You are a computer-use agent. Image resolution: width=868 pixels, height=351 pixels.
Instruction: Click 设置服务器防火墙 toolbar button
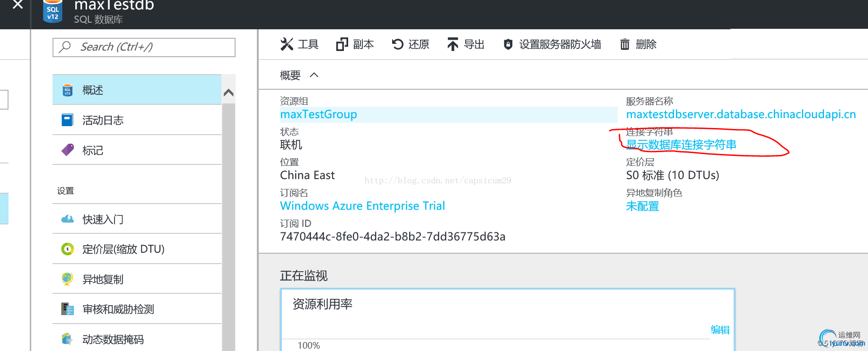click(x=552, y=44)
